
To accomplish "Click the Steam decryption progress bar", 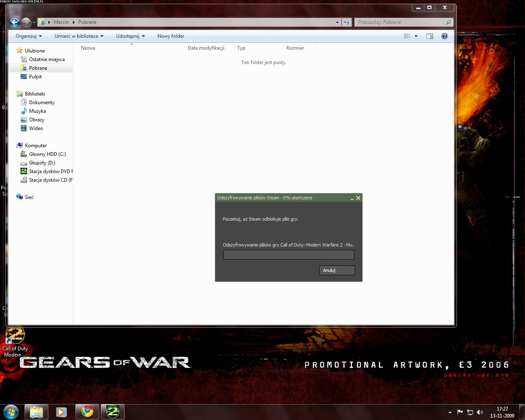I will [x=288, y=255].
